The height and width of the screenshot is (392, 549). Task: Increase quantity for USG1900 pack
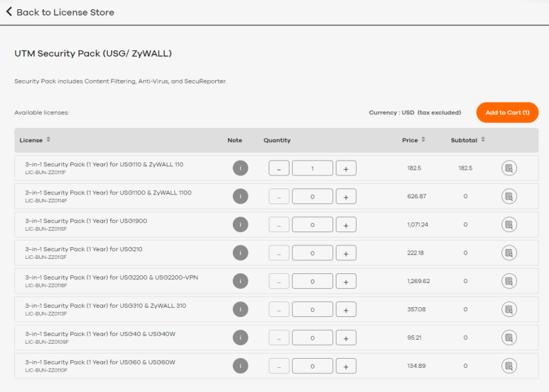pyautogui.click(x=346, y=224)
